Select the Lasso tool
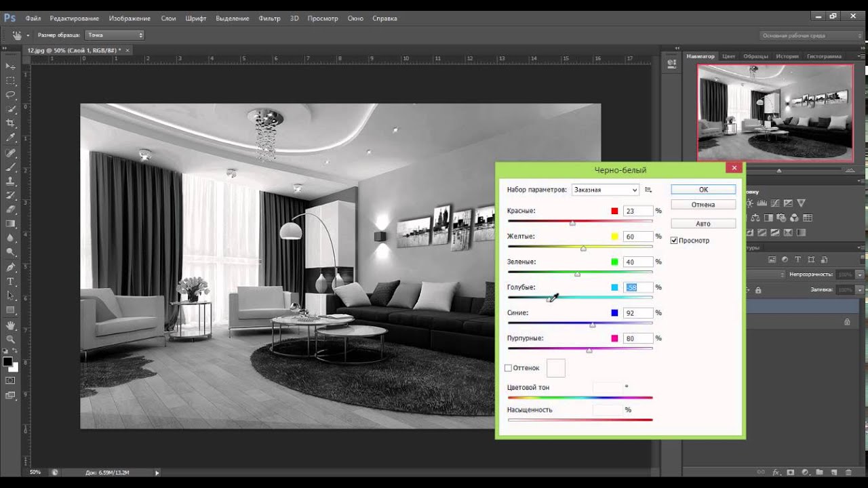The height and width of the screenshot is (488, 868). [x=10, y=94]
